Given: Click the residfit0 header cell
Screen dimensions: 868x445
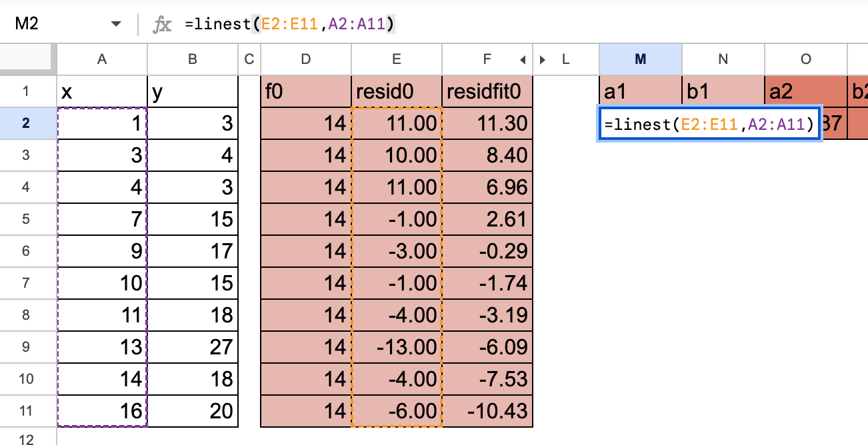Looking at the screenshot, I should tap(487, 91).
